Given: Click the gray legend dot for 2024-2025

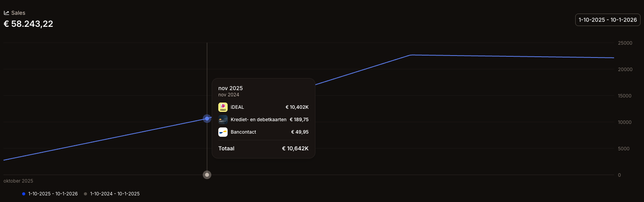Looking at the screenshot, I should tap(85, 194).
